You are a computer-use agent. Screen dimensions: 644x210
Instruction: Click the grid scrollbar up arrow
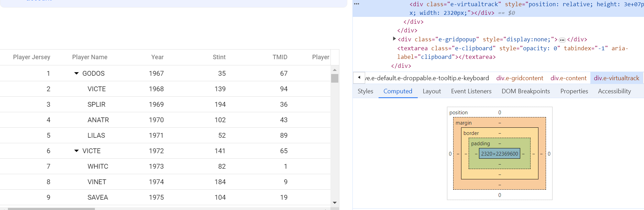click(335, 70)
